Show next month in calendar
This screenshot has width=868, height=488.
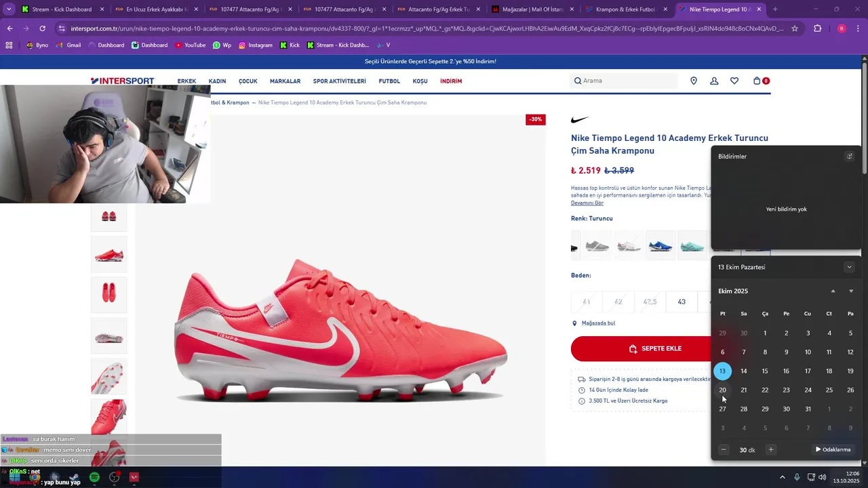[851, 291]
